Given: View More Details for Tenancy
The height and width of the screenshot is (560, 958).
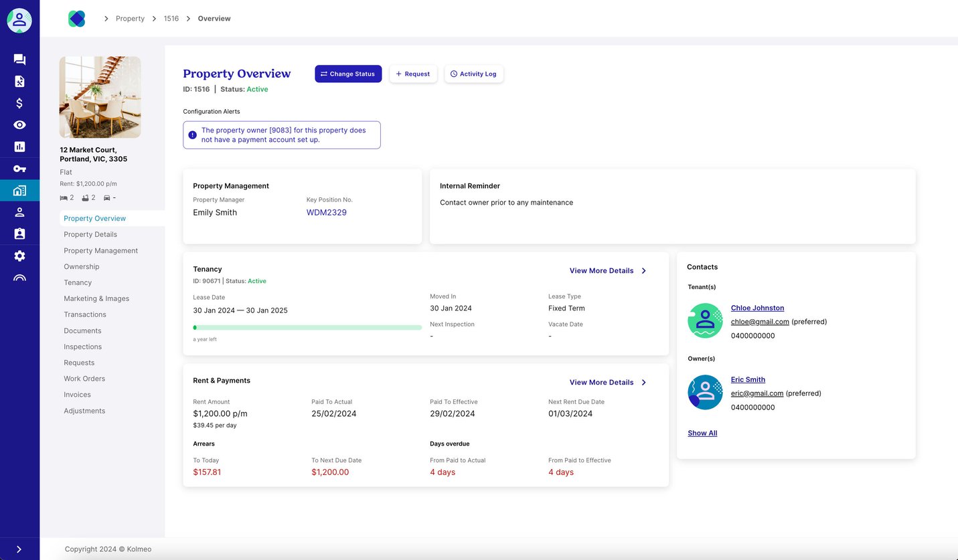Looking at the screenshot, I should [x=601, y=271].
